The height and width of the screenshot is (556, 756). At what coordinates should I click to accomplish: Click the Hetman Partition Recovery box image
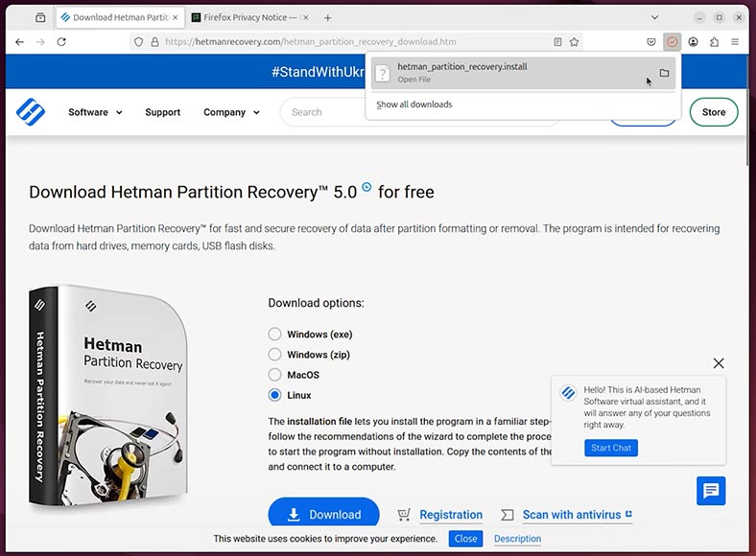pyautogui.click(x=108, y=397)
